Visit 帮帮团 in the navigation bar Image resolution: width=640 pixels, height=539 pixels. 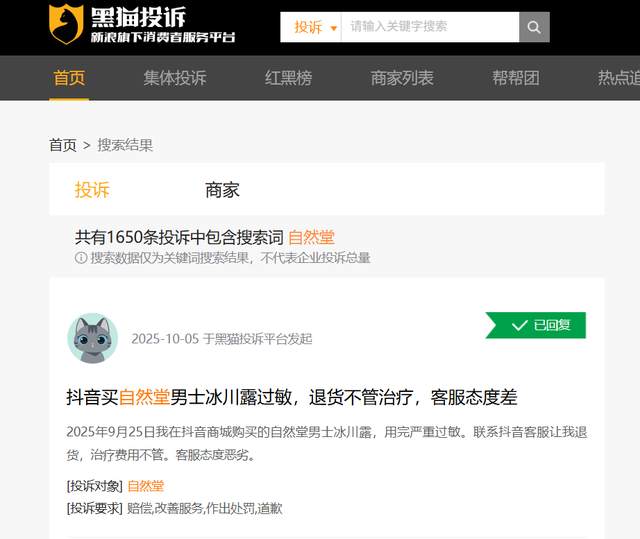pos(515,78)
